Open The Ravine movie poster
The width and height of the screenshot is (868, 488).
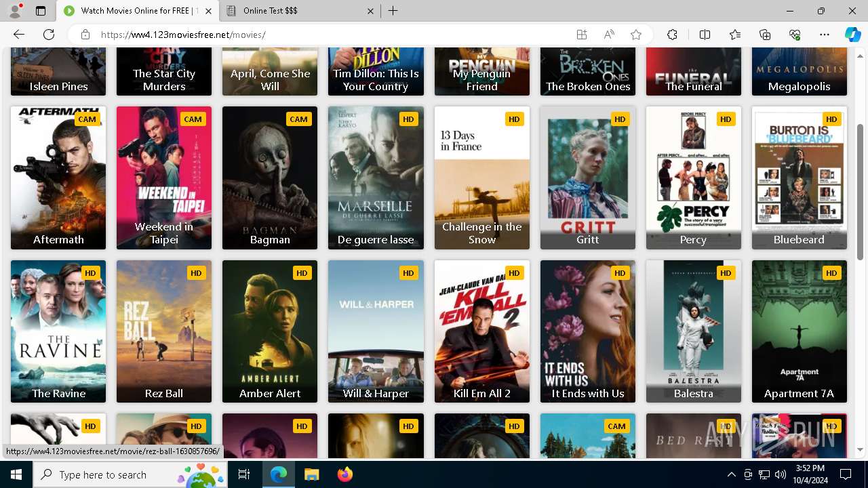pyautogui.click(x=58, y=331)
